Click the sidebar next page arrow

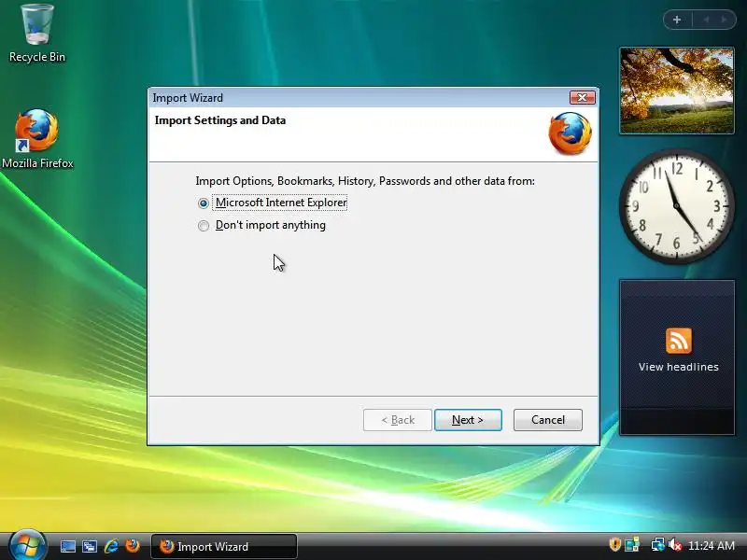click(725, 20)
